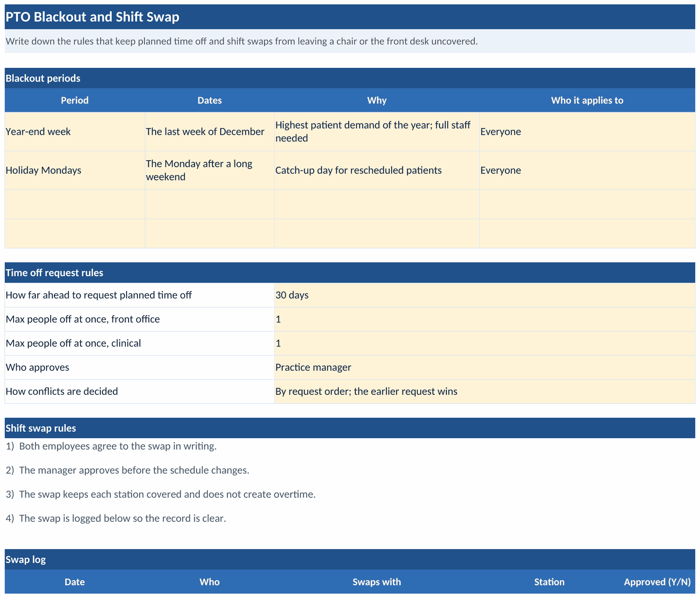Screen dimensions: 700x598
Task: Click the first empty Why cell below Catch-up day
Action: click(377, 204)
